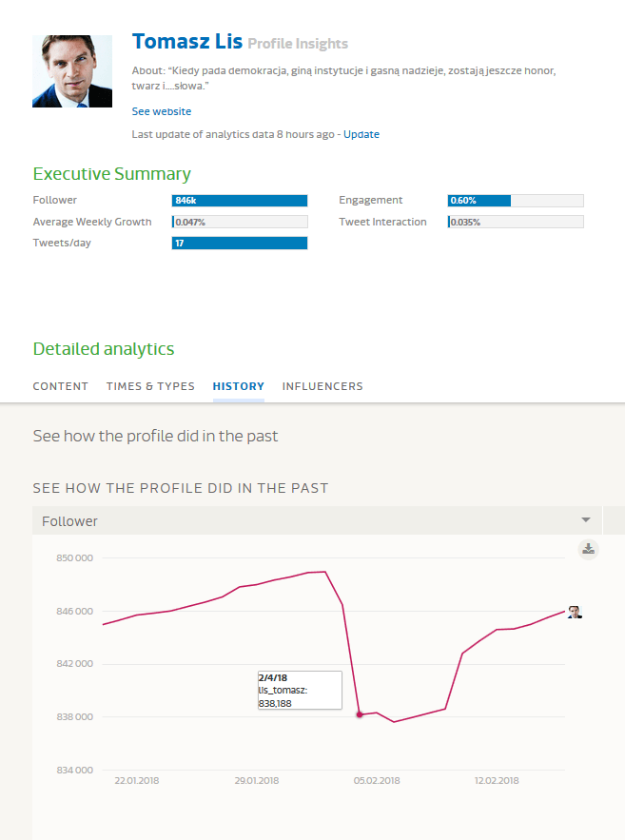Image resolution: width=625 pixels, height=840 pixels.
Task: Click the 05.02.2018 x-axis date label
Action: (x=377, y=781)
